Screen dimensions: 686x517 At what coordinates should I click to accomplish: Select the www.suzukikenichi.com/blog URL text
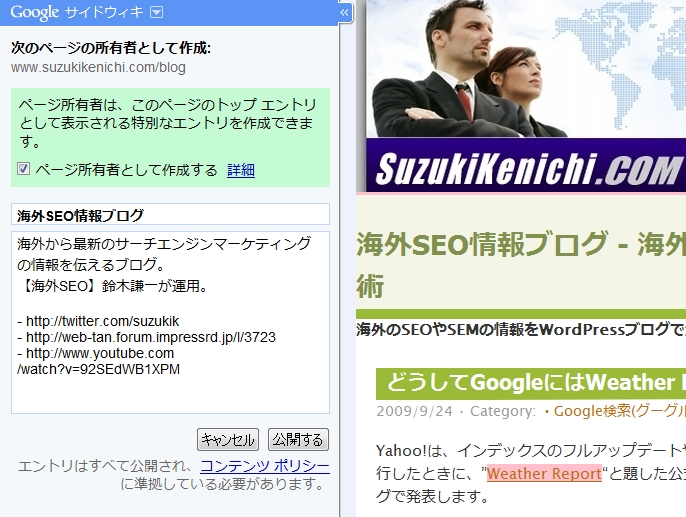click(x=98, y=67)
